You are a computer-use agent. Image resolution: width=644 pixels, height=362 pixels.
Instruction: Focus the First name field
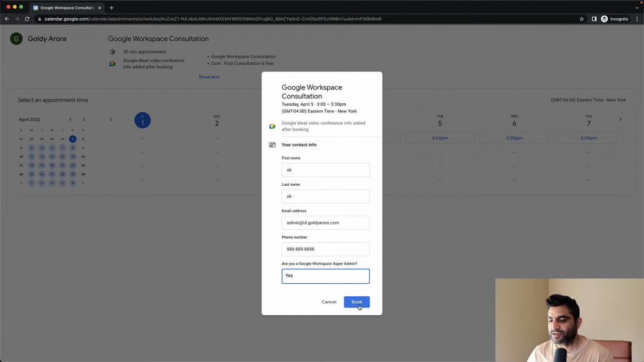(325, 169)
